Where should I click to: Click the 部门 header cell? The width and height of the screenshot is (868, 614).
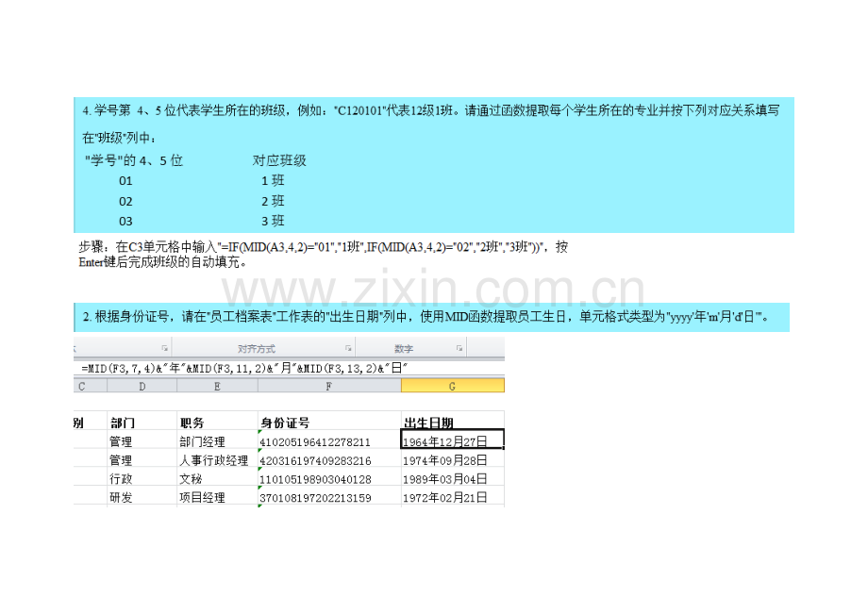pyautogui.click(x=142, y=423)
